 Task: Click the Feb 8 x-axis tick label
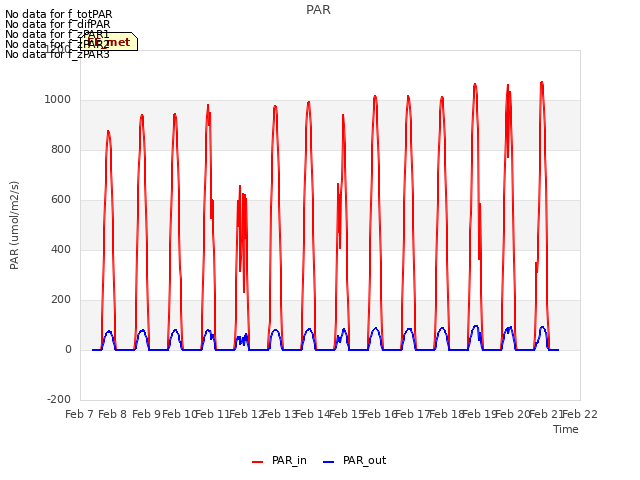pos(113,414)
